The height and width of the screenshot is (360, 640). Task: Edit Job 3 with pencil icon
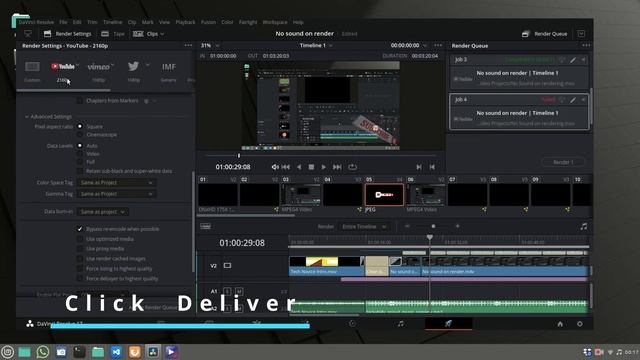(x=573, y=60)
